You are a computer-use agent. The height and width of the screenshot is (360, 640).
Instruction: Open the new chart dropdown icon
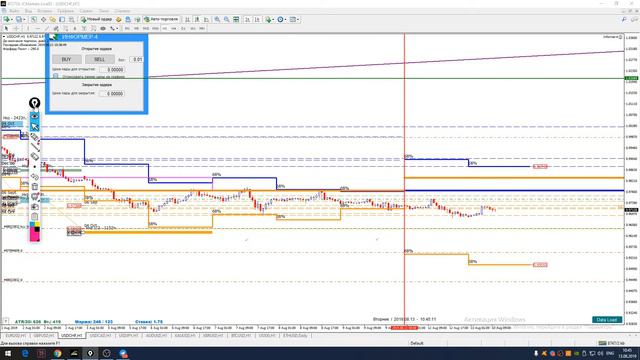(8, 19)
